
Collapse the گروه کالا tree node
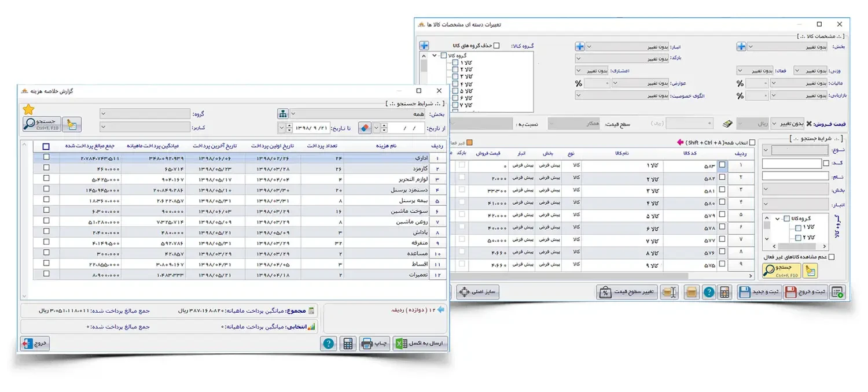(x=434, y=56)
